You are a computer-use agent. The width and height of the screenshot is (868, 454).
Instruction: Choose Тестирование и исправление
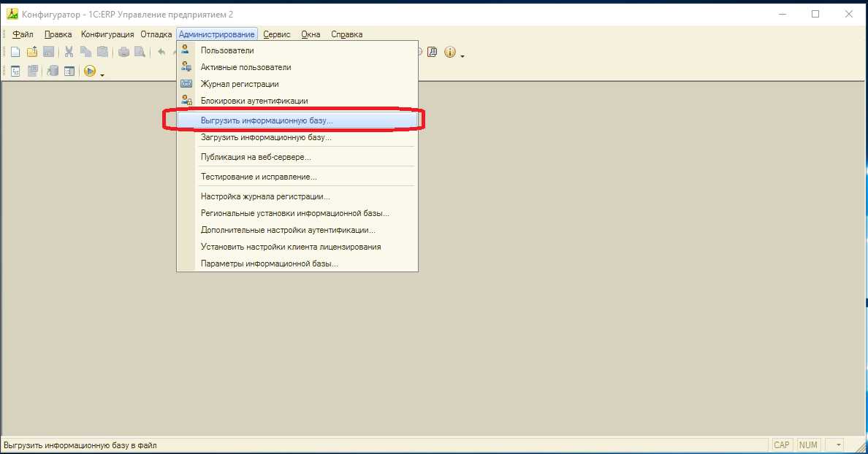297,177
